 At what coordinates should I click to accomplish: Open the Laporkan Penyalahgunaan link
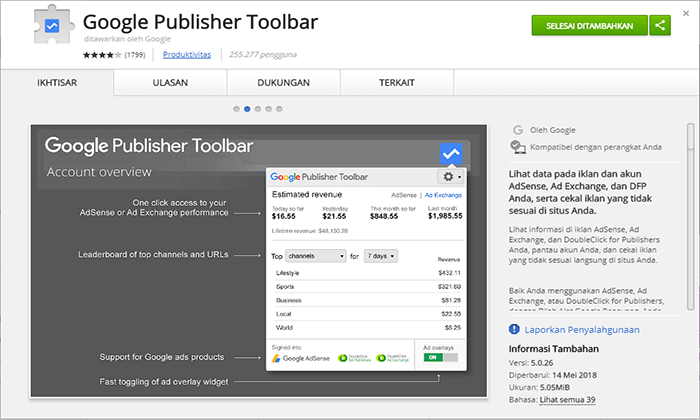pyautogui.click(x=580, y=328)
